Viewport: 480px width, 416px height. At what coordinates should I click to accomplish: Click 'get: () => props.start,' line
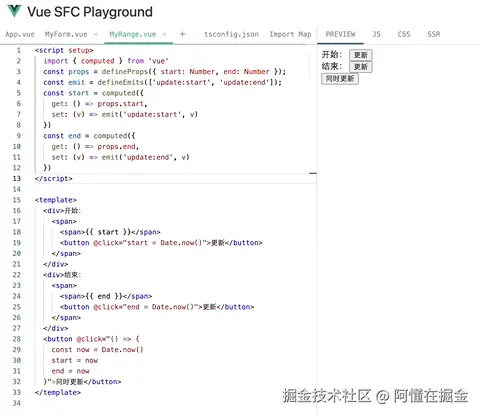pos(99,104)
